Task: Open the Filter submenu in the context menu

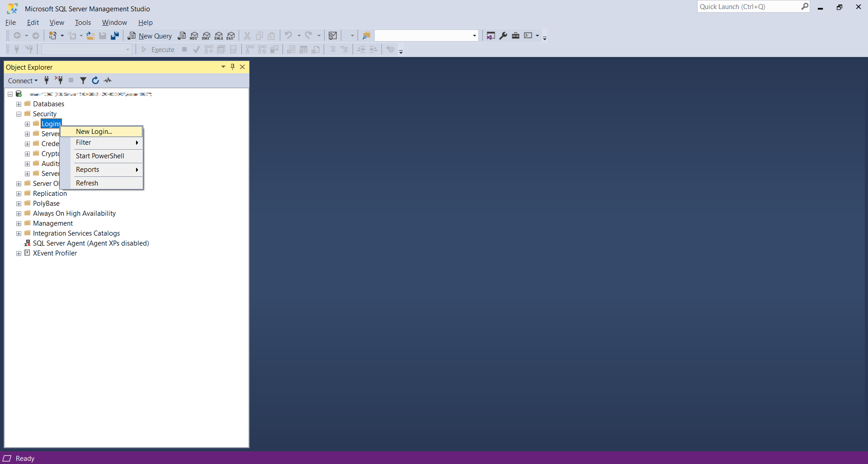Action: click(x=102, y=142)
